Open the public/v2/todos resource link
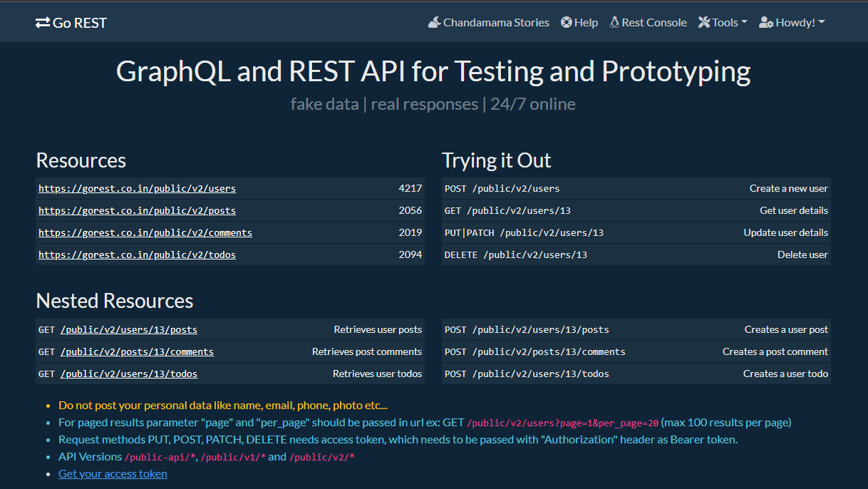Screen dimensions: 868x489 click(x=137, y=255)
